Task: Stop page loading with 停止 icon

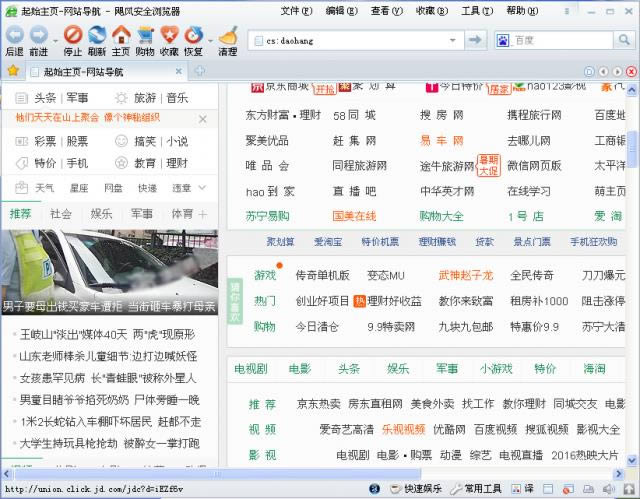Action: pyautogui.click(x=73, y=35)
